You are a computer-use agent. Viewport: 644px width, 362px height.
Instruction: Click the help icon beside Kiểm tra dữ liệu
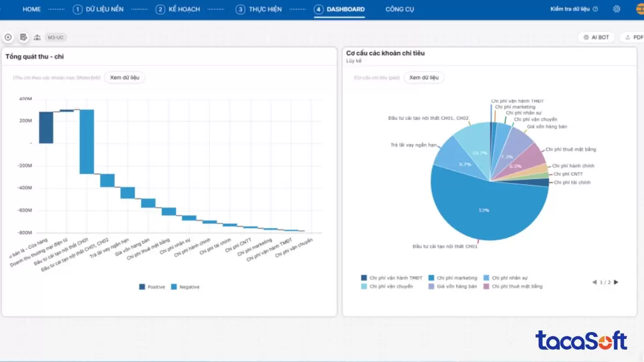[x=595, y=9]
